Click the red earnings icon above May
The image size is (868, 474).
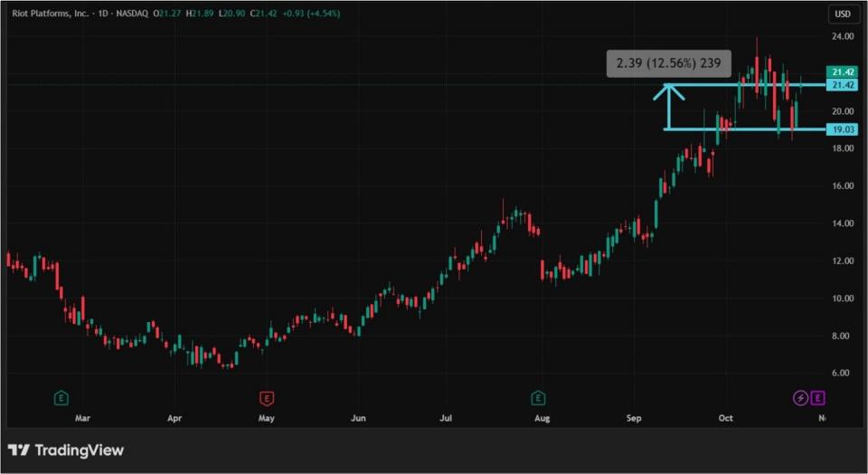click(x=267, y=397)
